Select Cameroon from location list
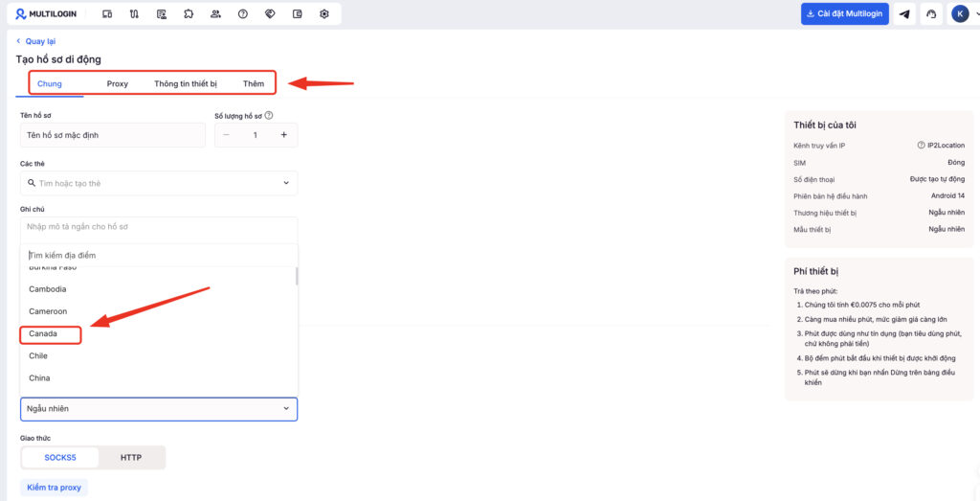 tap(48, 311)
